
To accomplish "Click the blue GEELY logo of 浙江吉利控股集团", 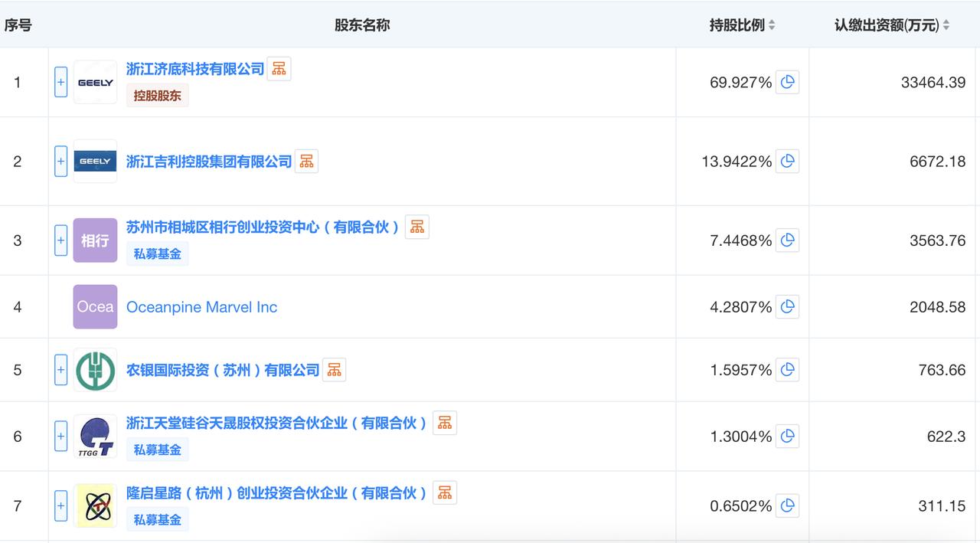I will tap(95, 161).
